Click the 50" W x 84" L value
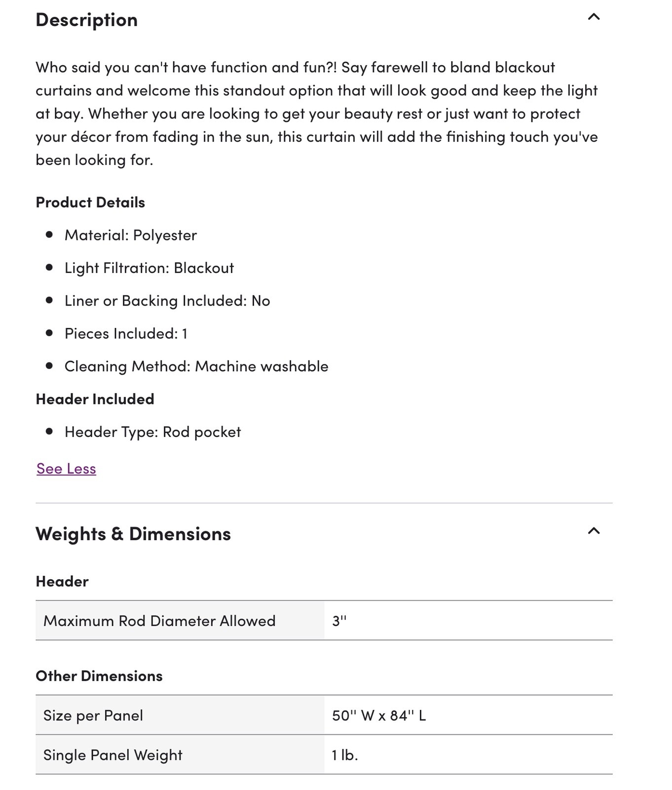The image size is (672, 790). click(x=379, y=715)
